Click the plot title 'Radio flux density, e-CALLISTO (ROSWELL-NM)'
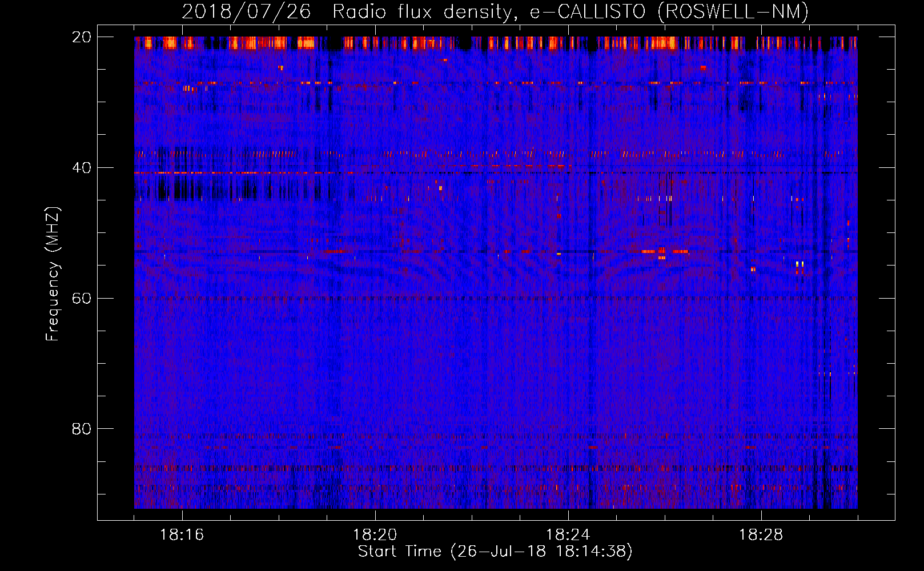924x571 pixels. click(x=571, y=11)
